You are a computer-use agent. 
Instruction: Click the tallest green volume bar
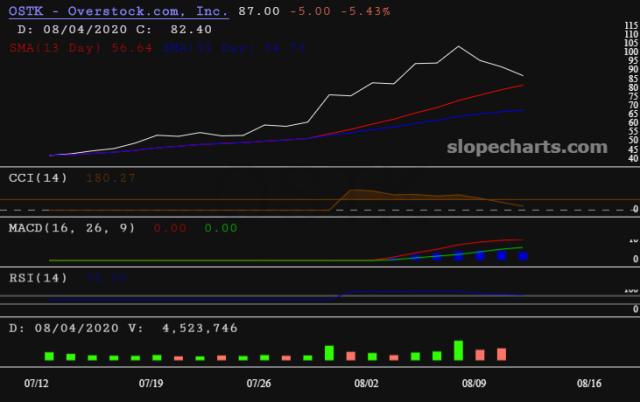(x=458, y=350)
